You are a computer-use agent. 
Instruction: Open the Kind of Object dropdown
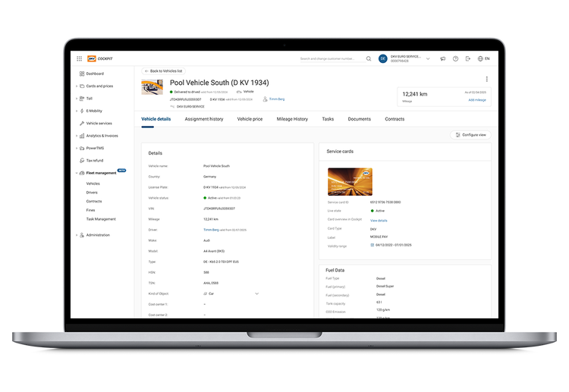pyautogui.click(x=256, y=293)
